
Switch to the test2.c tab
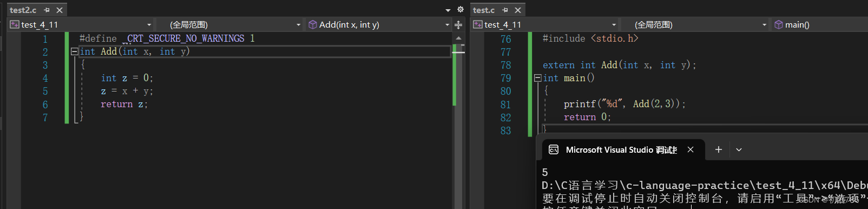pos(23,10)
